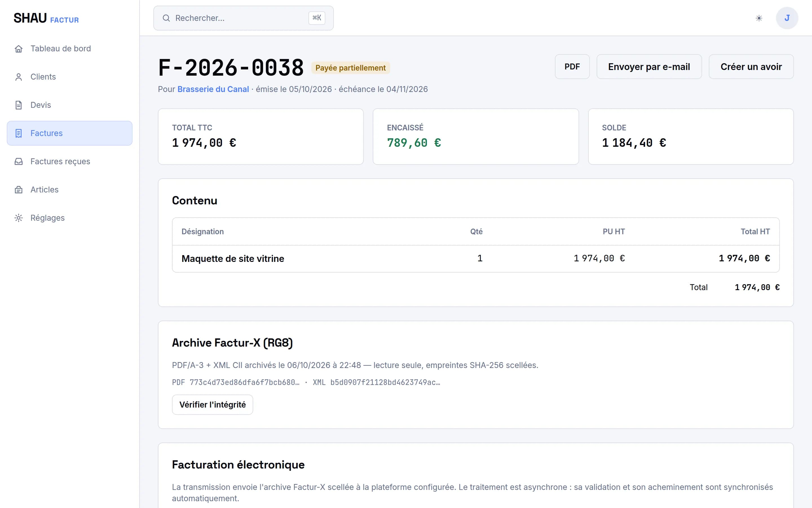Viewport: 812px width, 508px height.
Task: Open Brasserie du Canal client link
Action: point(213,89)
